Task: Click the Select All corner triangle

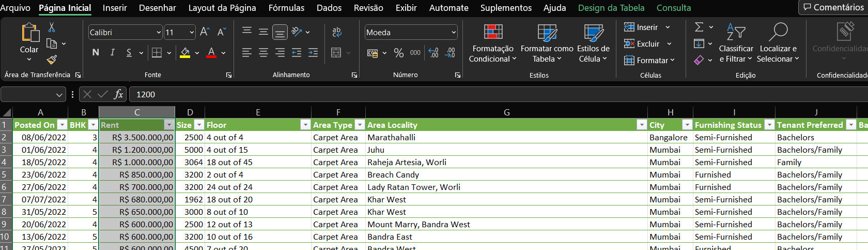Action: (x=6, y=112)
